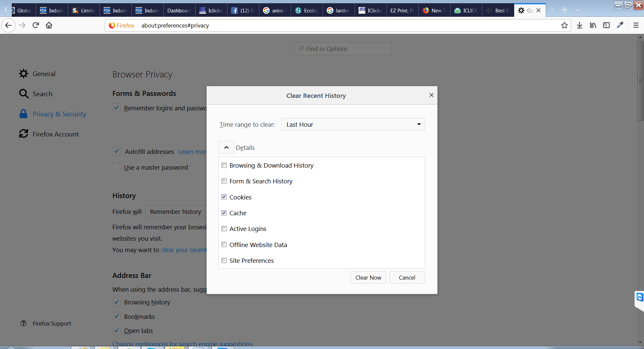Viewport: 644px width, 349px height.
Task: Check Browsing & Download History box
Action: click(224, 165)
